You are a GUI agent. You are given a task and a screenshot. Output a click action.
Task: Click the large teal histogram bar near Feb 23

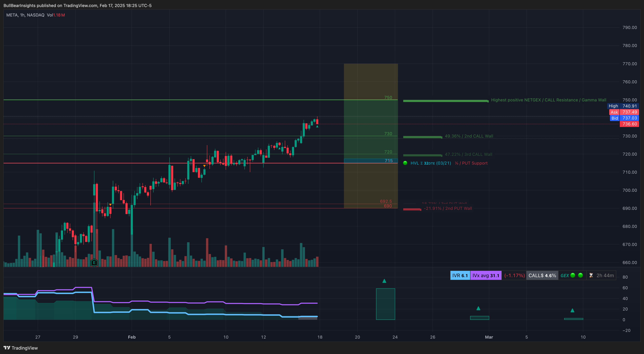[x=386, y=304]
